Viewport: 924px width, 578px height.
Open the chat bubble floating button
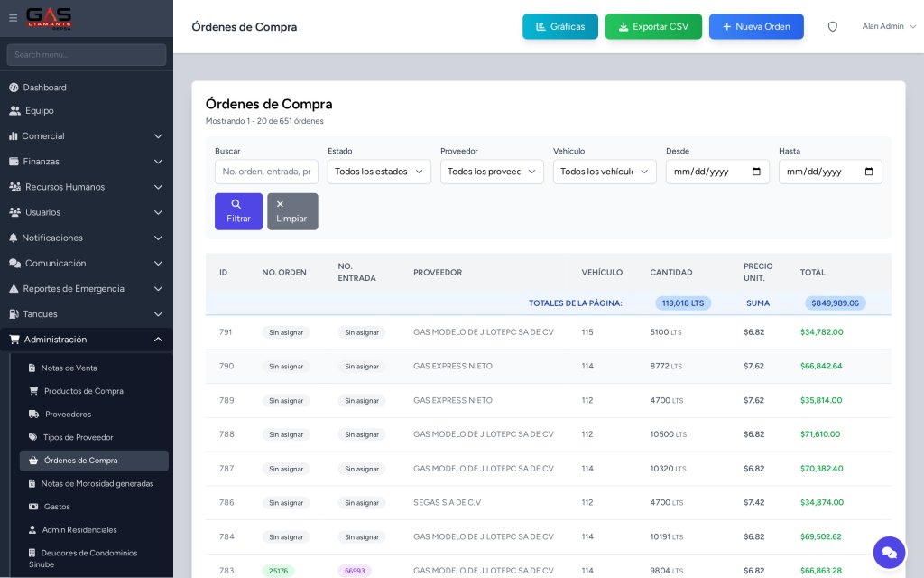[889, 553]
